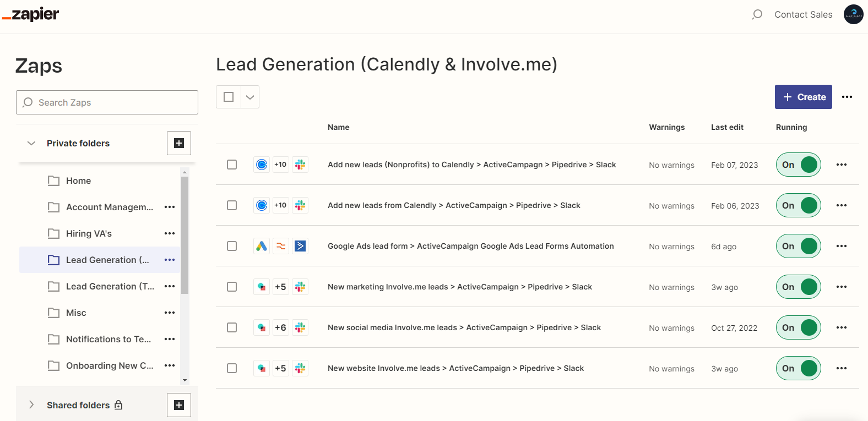Screen dimensions: 868x421
Task: Open the three-dot menu next to Create
Action: 847,97
